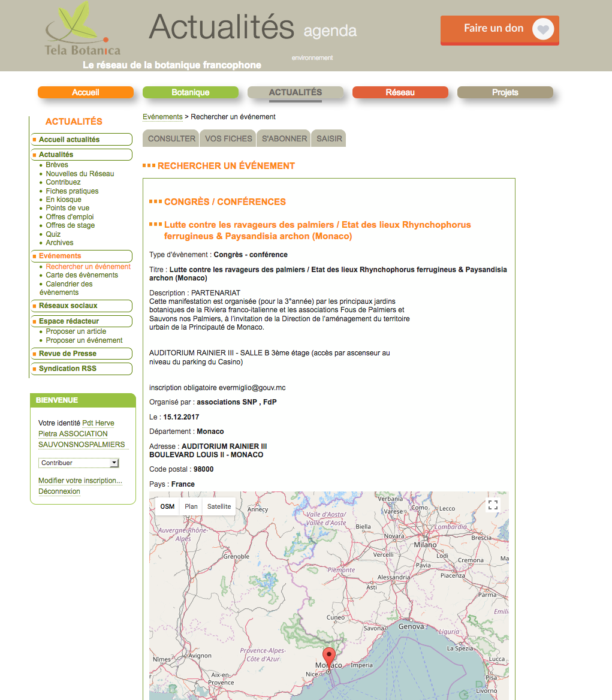The width and height of the screenshot is (612, 700).
Task: Click the orange event title heading
Action: point(317,230)
